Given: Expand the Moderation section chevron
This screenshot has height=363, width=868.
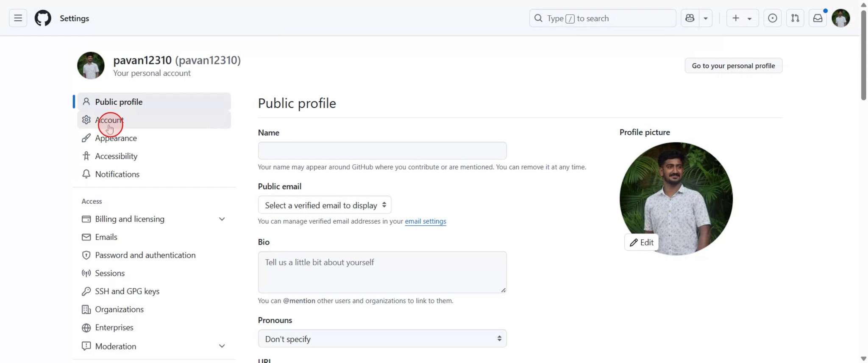Looking at the screenshot, I should click(222, 346).
